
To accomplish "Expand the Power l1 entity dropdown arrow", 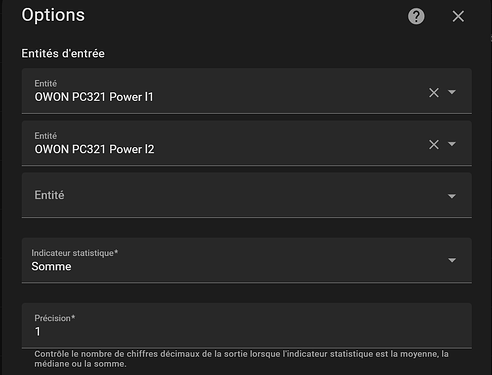I will [452, 92].
